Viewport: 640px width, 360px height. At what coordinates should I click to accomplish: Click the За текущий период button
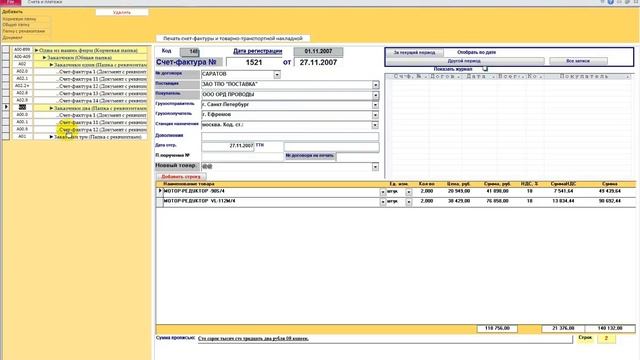414,53
